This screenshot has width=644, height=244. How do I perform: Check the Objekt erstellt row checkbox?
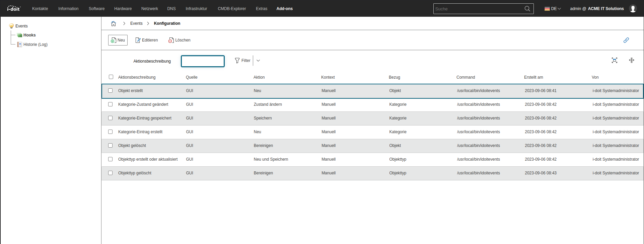pyautogui.click(x=110, y=91)
